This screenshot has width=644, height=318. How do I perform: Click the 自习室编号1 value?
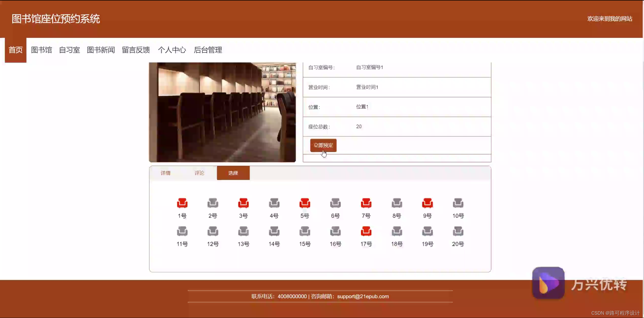(370, 67)
